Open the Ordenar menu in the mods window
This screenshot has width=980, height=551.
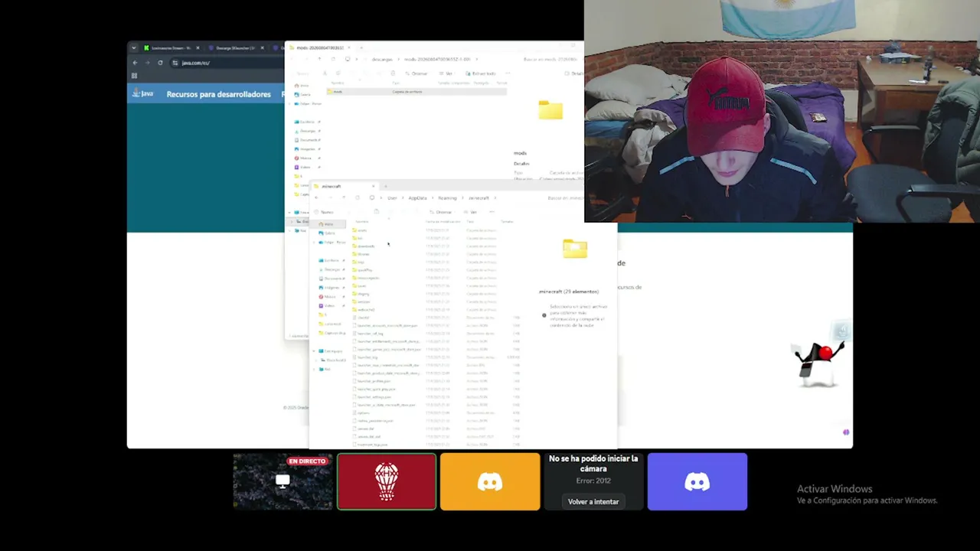tap(417, 73)
